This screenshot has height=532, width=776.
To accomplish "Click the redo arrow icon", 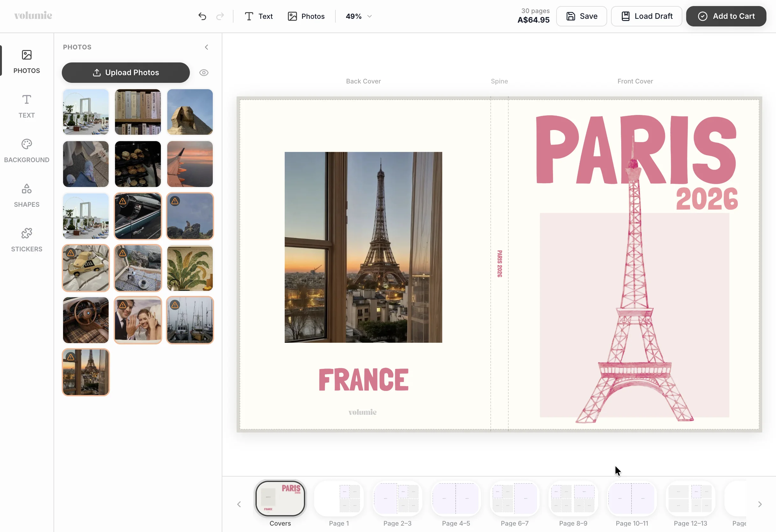I will [220, 16].
